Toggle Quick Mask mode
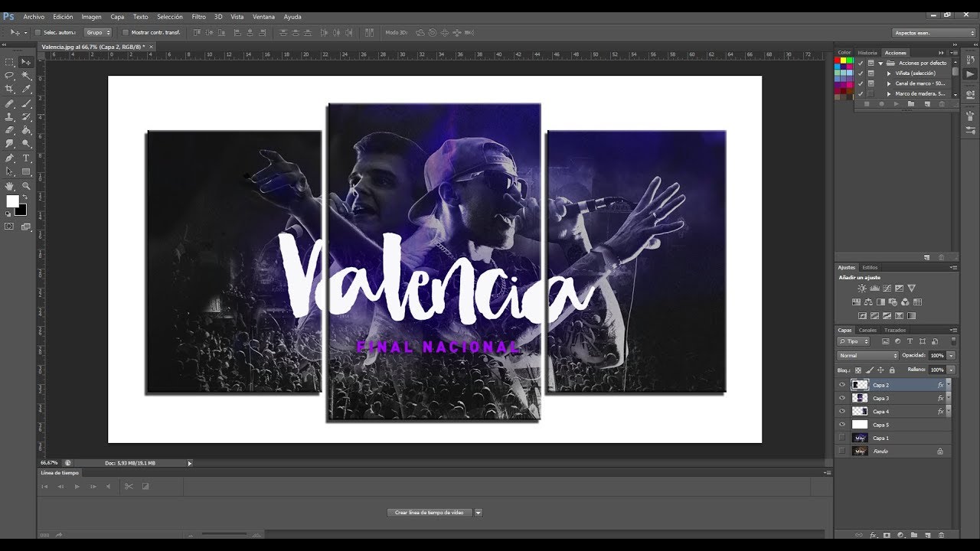Viewport: 980px width, 551px height. (x=9, y=227)
